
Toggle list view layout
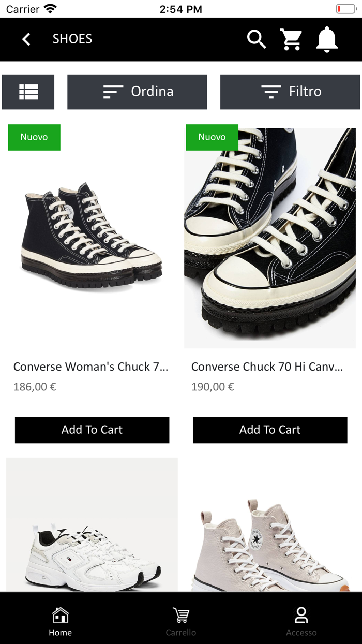click(x=28, y=92)
